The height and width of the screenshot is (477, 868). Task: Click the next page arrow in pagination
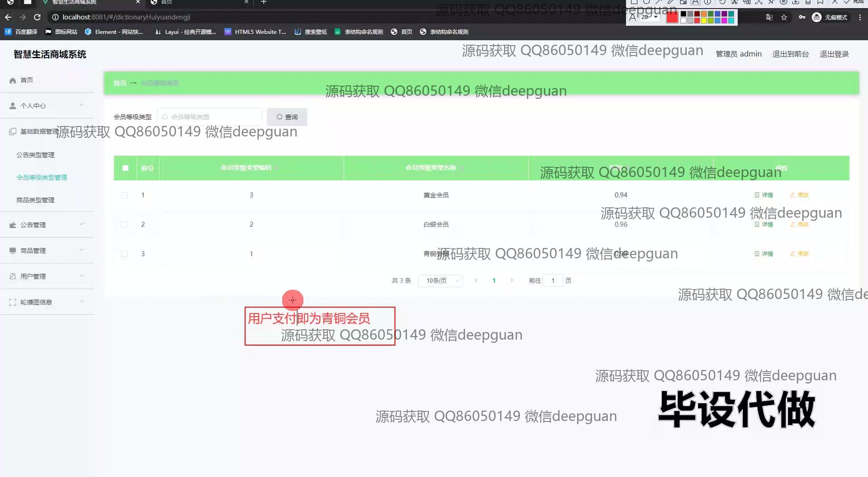511,281
